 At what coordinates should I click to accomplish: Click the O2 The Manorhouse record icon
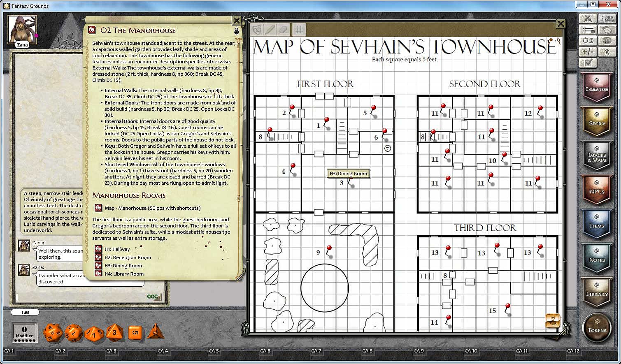(x=92, y=30)
